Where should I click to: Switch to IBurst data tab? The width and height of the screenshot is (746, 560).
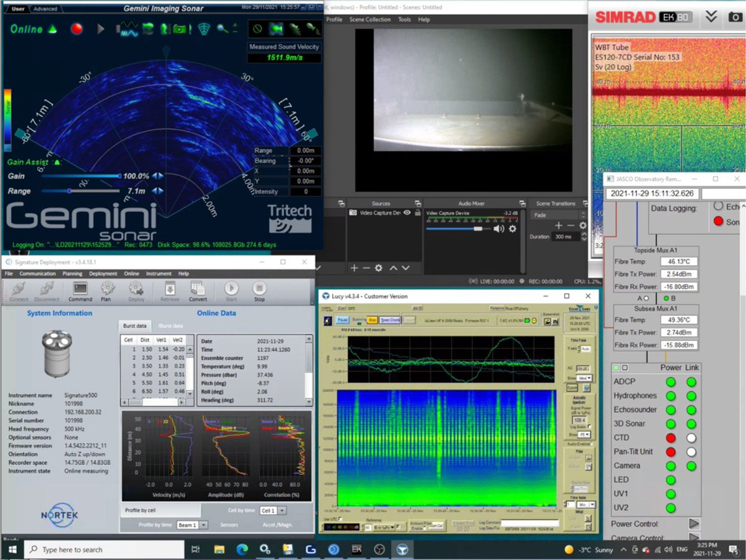click(170, 326)
